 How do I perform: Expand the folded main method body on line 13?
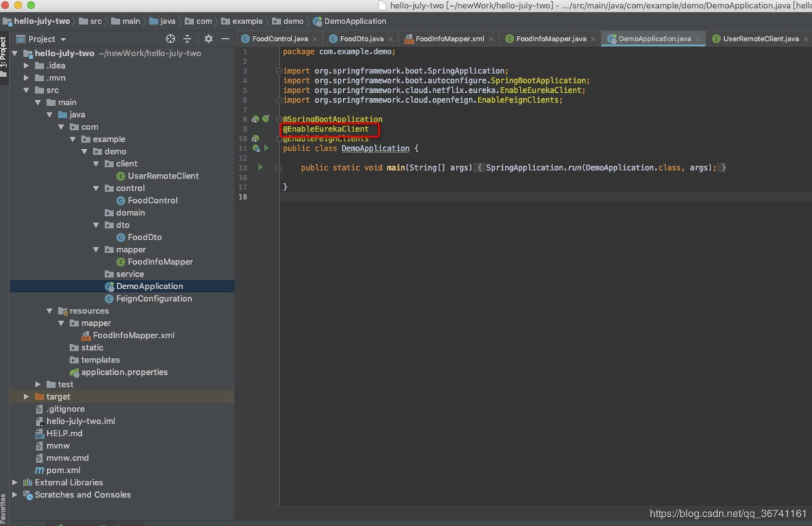[279, 168]
